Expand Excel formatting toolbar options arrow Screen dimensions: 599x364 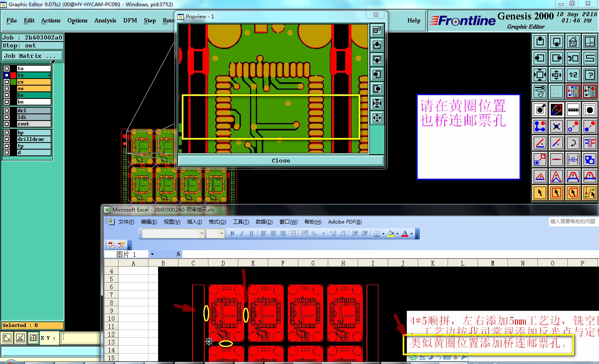click(x=418, y=234)
